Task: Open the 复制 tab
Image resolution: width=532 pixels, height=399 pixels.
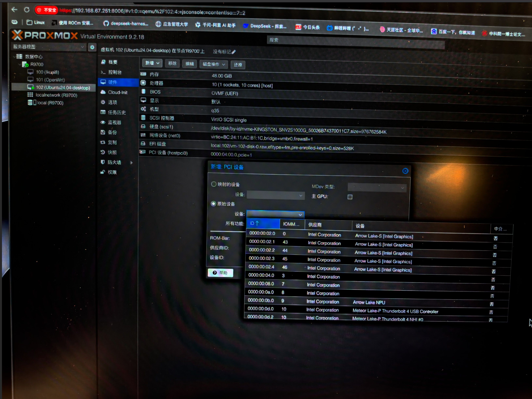Action: (x=118, y=142)
